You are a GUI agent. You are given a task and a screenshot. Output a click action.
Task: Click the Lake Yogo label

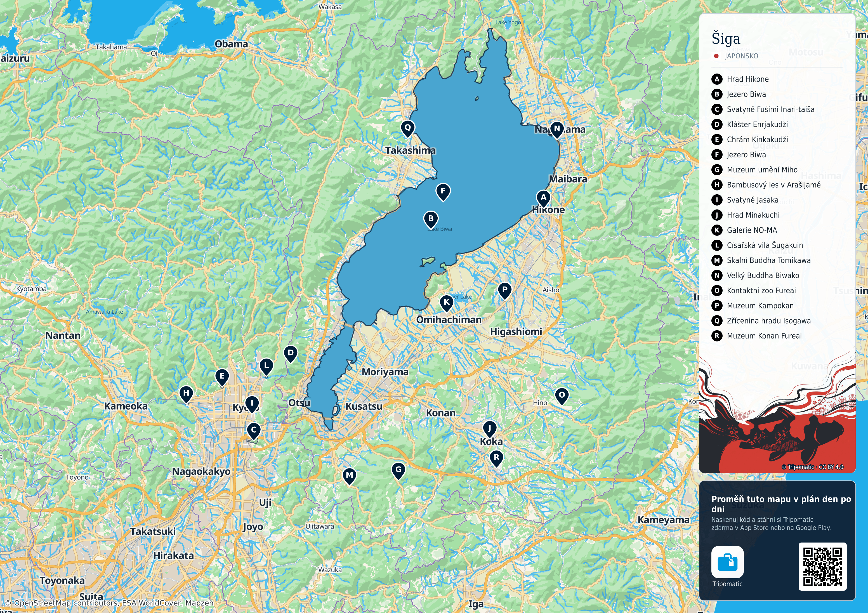click(508, 22)
